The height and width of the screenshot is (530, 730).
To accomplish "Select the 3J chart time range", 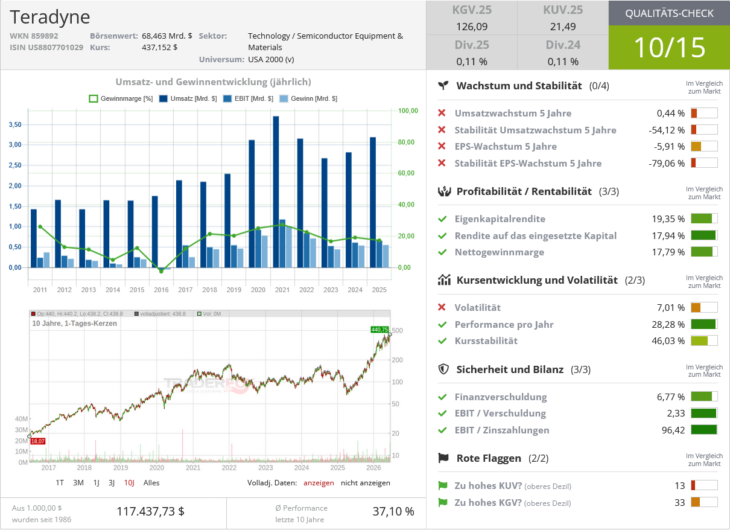I will tap(111, 483).
